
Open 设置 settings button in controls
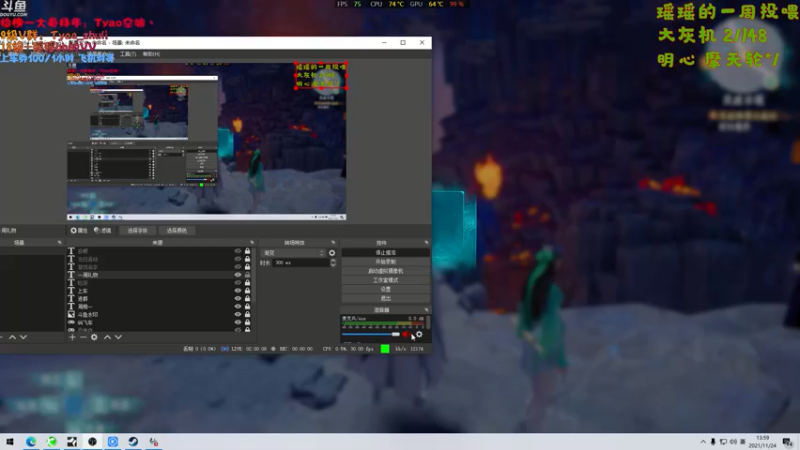point(386,289)
